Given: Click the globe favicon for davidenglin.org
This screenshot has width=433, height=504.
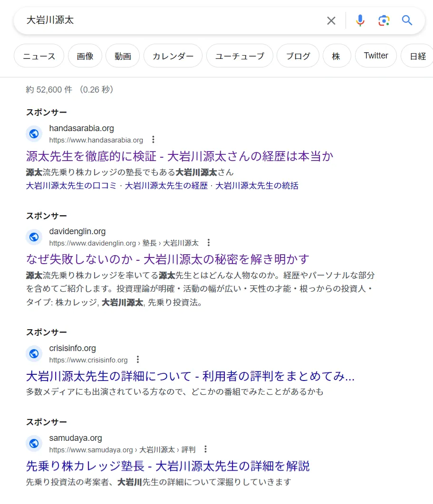Looking at the screenshot, I should (34, 237).
